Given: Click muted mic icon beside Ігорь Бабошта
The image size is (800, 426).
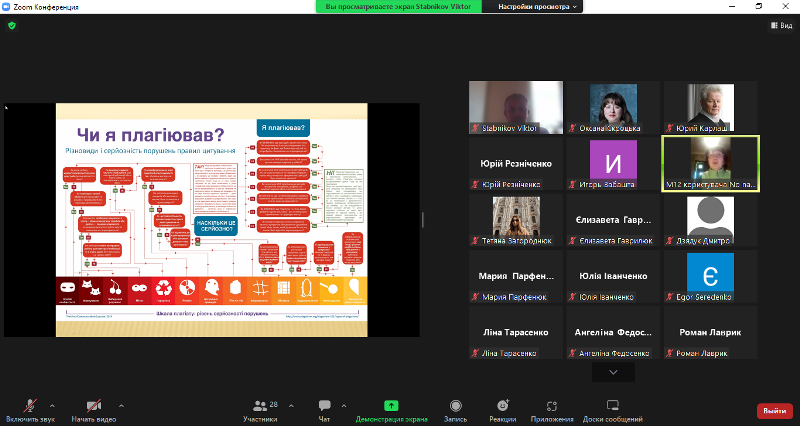Looking at the screenshot, I should [572, 184].
